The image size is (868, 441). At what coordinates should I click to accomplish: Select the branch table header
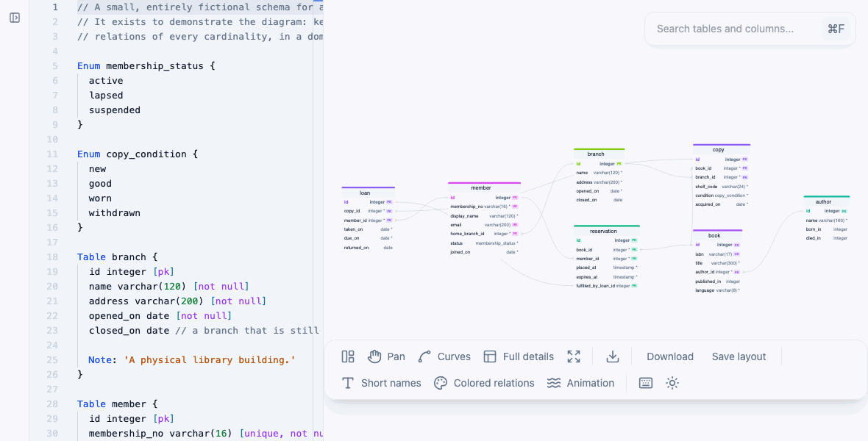[599, 154]
